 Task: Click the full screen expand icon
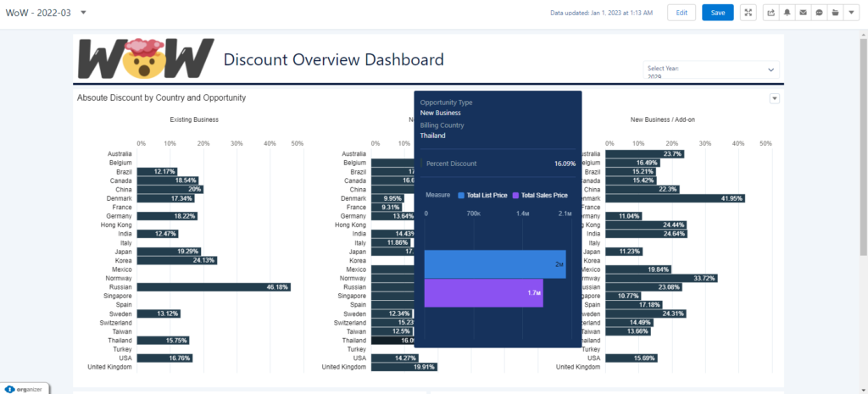point(748,13)
